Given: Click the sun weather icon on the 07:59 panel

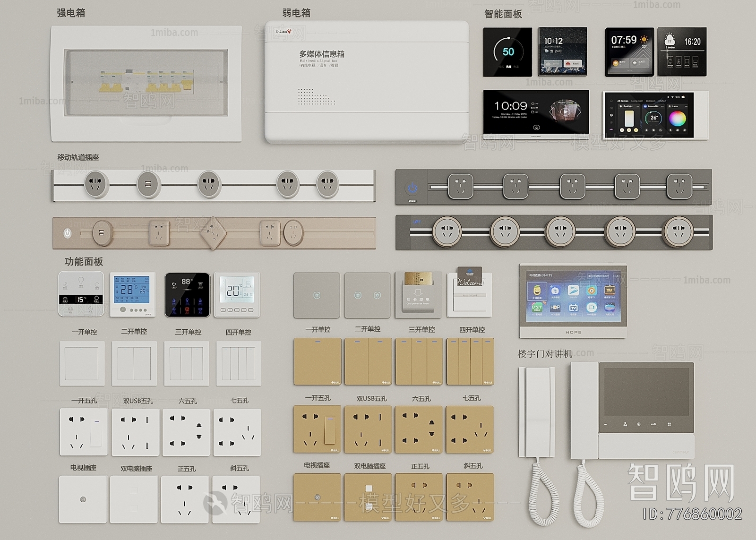Looking at the screenshot, I should tap(644, 40).
